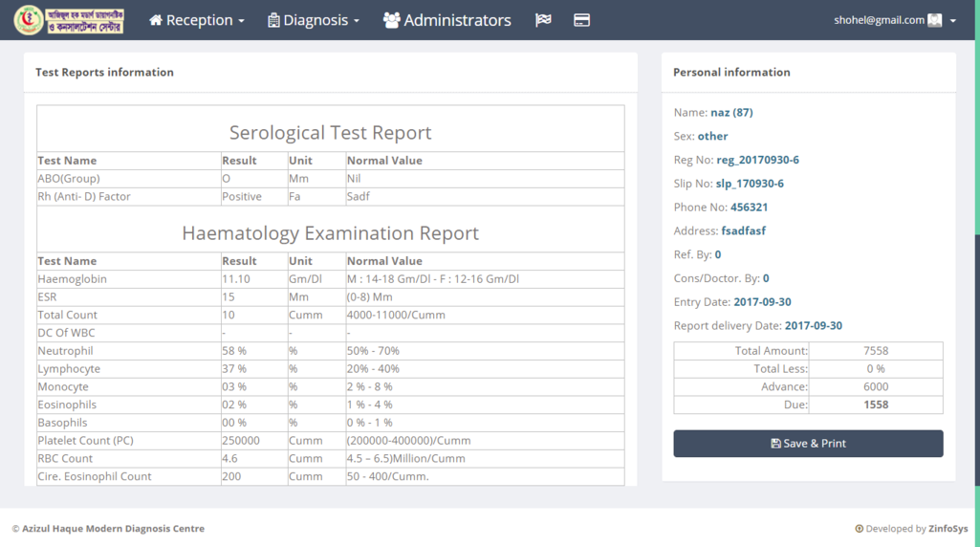The image size is (980, 547).
Task: Open the checkered flag icon in navbar
Action: 543,20
